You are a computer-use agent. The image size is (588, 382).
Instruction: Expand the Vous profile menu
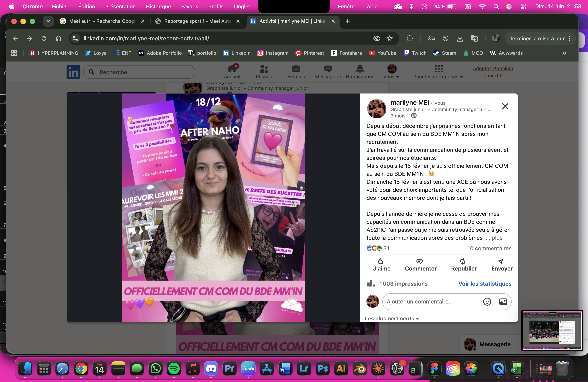pyautogui.click(x=391, y=72)
